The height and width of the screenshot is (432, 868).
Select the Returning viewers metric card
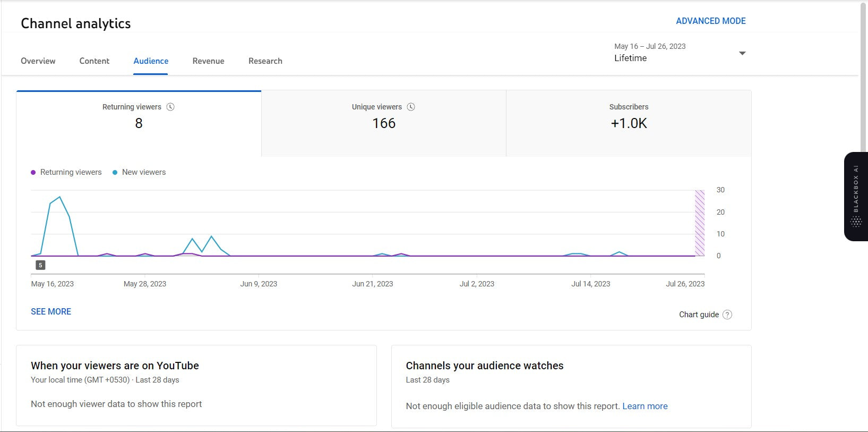point(139,124)
